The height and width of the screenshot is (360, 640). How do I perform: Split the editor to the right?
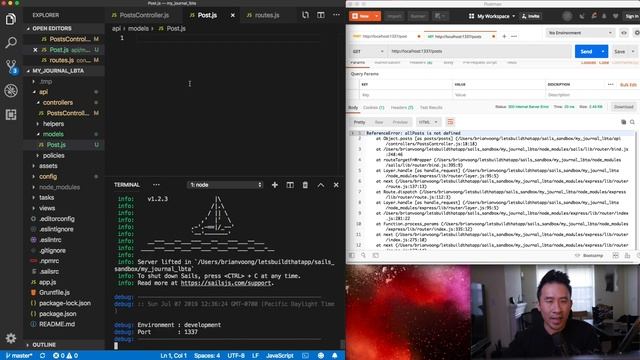tap(321, 15)
